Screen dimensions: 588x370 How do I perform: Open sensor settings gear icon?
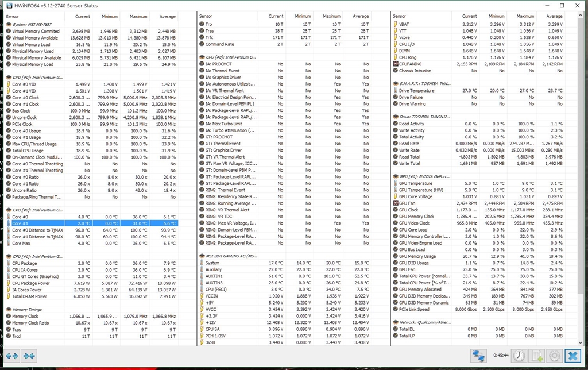[555, 356]
